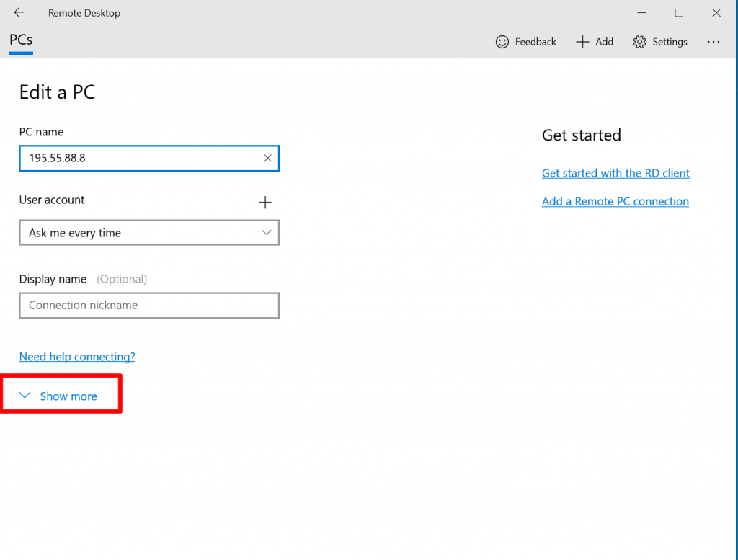
Task: Click the Edit a PC heading
Action: pos(57,92)
